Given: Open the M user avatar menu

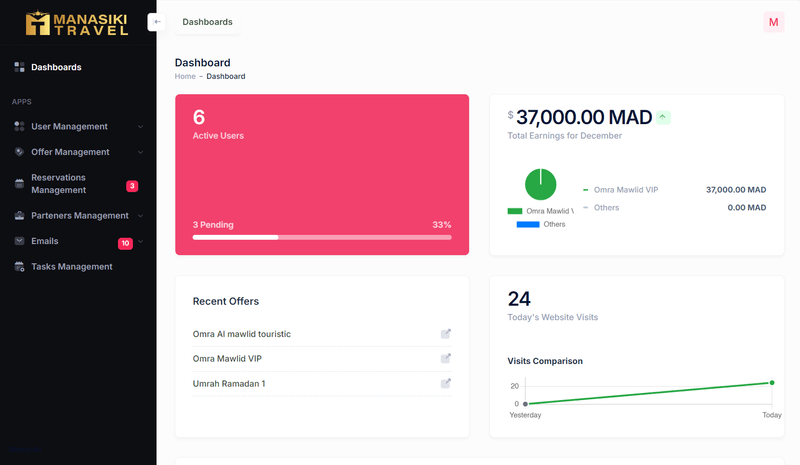Looking at the screenshot, I should pyautogui.click(x=773, y=22).
